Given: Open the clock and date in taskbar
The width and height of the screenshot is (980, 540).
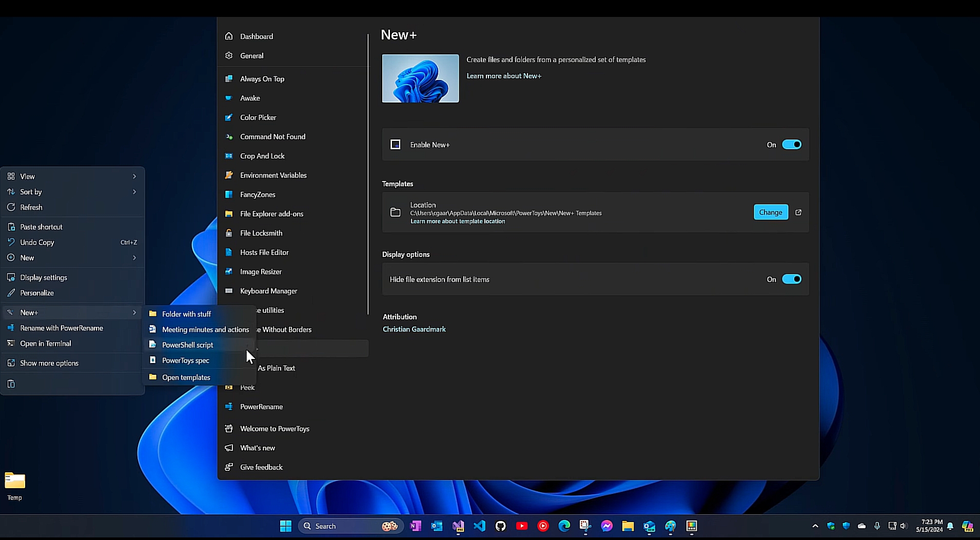Looking at the screenshot, I should [929, 526].
